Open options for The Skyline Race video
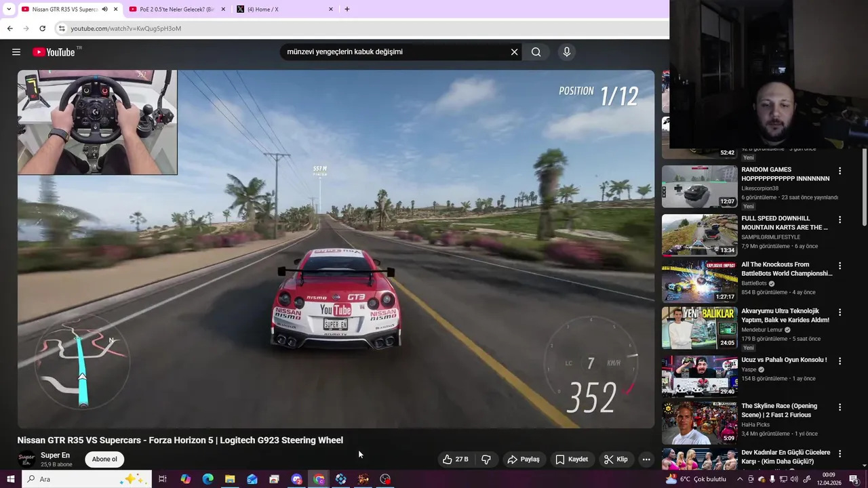 tap(840, 407)
